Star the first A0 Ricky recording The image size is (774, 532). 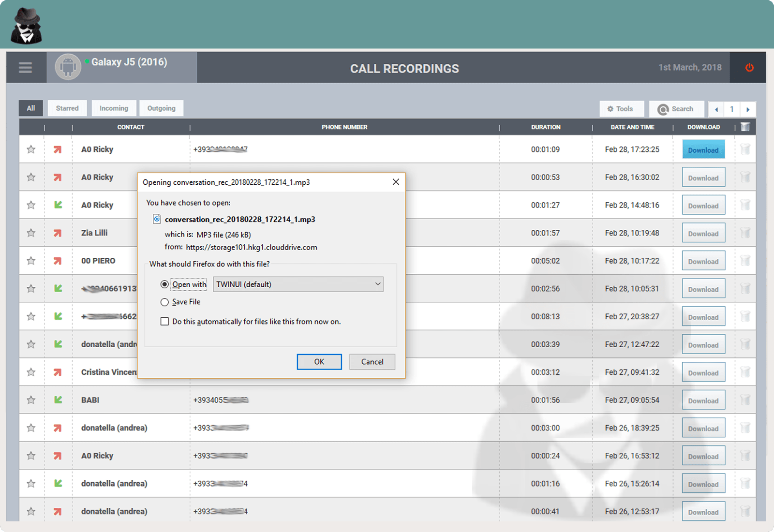click(31, 149)
